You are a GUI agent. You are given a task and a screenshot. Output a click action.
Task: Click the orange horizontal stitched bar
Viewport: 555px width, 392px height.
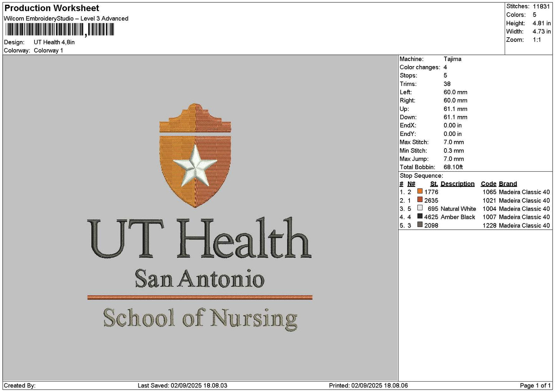point(200,297)
